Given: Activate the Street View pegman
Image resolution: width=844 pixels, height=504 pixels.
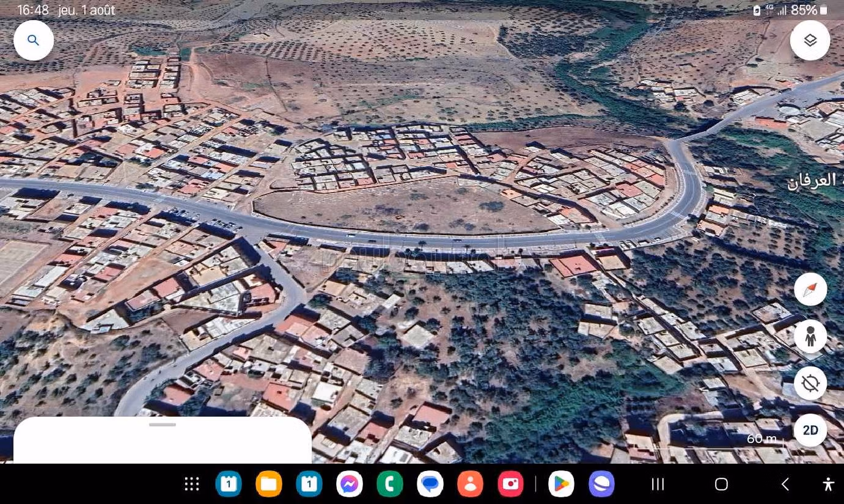Looking at the screenshot, I should click(x=810, y=337).
